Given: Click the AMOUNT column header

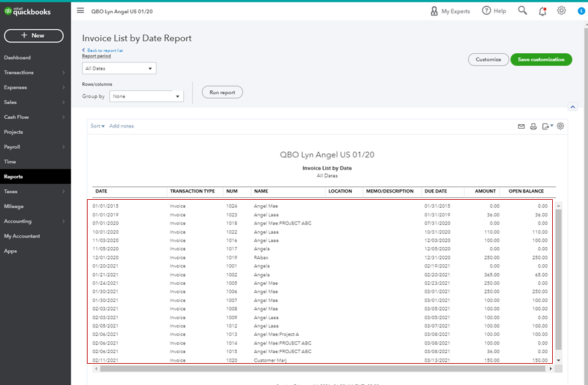Looking at the screenshot, I should coord(485,191).
